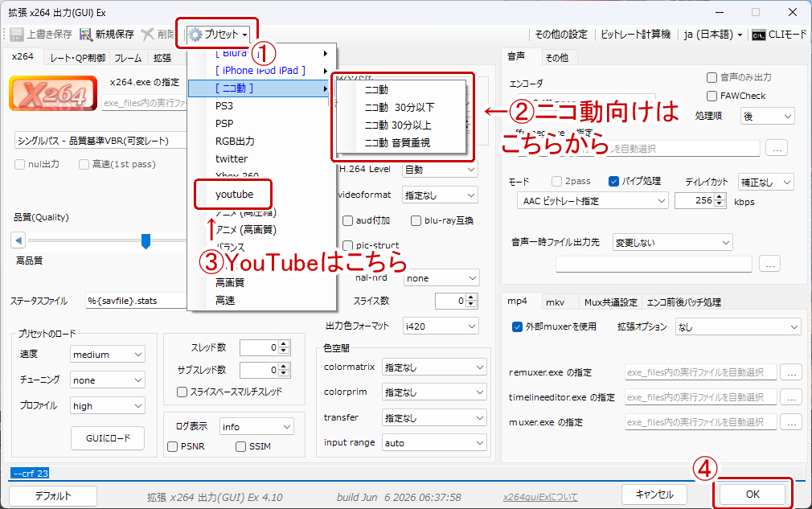Screen dimensions: 812x509
Task: Open the プリセット gear menu
Action: (x=217, y=35)
